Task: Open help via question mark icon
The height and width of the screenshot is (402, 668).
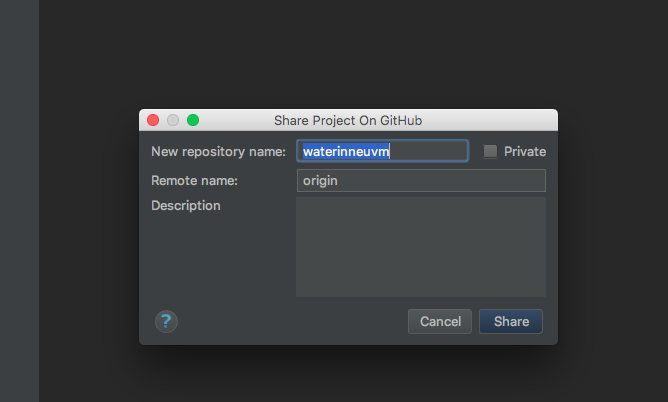Action: (166, 322)
